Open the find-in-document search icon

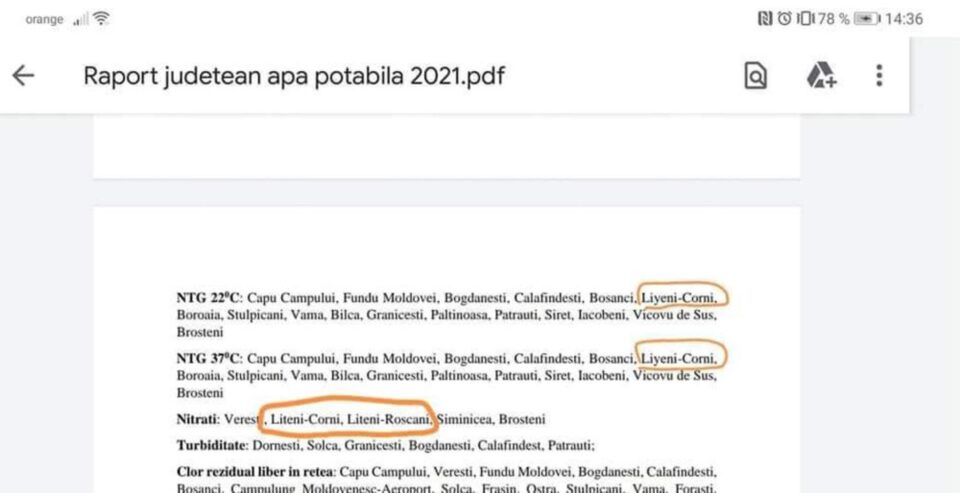(755, 76)
